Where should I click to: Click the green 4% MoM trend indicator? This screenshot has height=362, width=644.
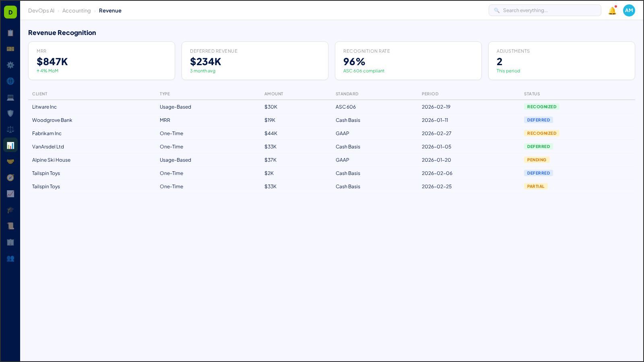(x=47, y=71)
